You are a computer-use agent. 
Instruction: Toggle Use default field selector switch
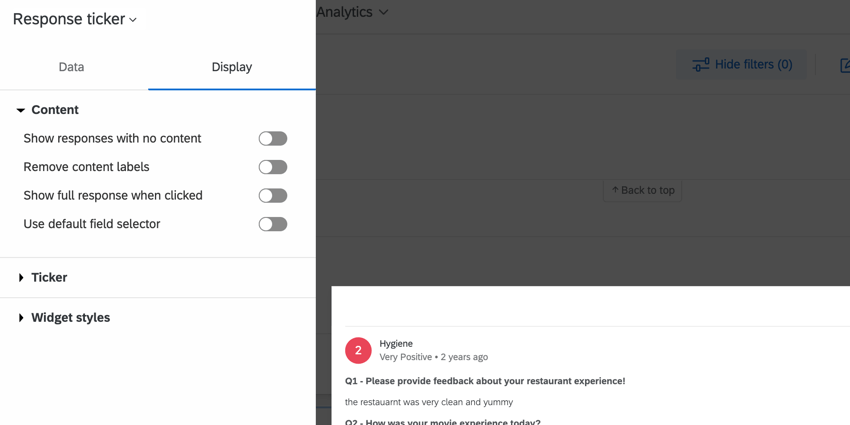pos(273,224)
